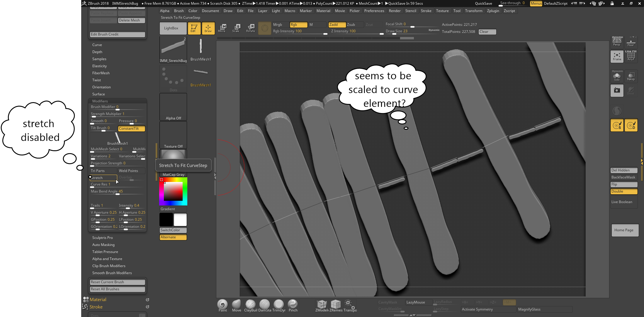The image size is (644, 317).
Task: Expand the Material palette
Action: click(98, 300)
